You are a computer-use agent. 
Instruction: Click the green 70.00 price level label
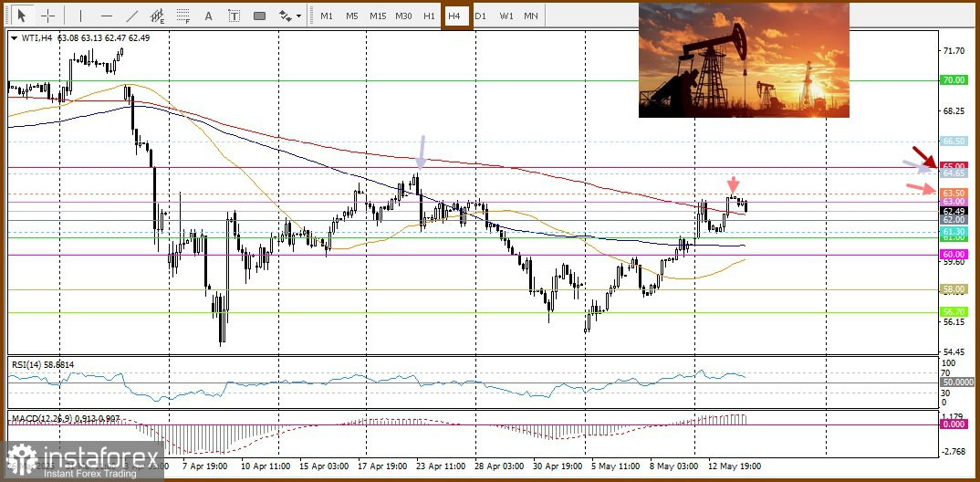pos(954,80)
